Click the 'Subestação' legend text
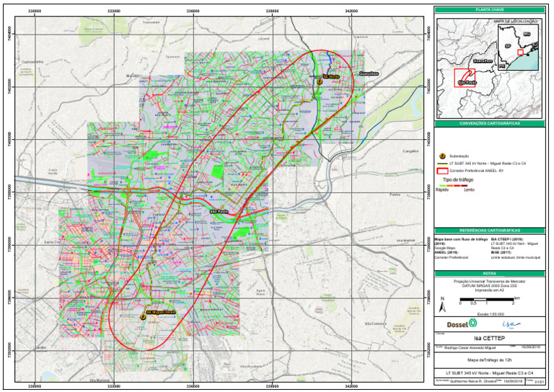 pos(460,156)
